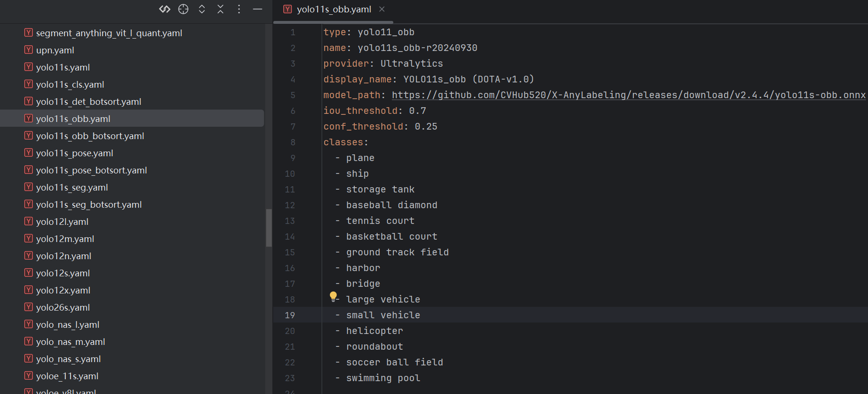Image resolution: width=868 pixels, height=394 pixels.
Task: Click the YAML file icon beside upn.yaml
Action: (x=29, y=50)
